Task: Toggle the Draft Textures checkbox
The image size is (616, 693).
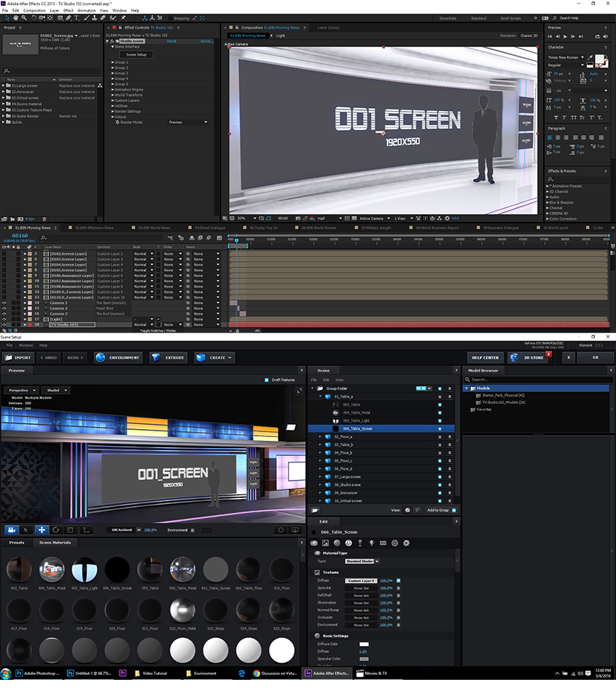Action: [x=267, y=380]
